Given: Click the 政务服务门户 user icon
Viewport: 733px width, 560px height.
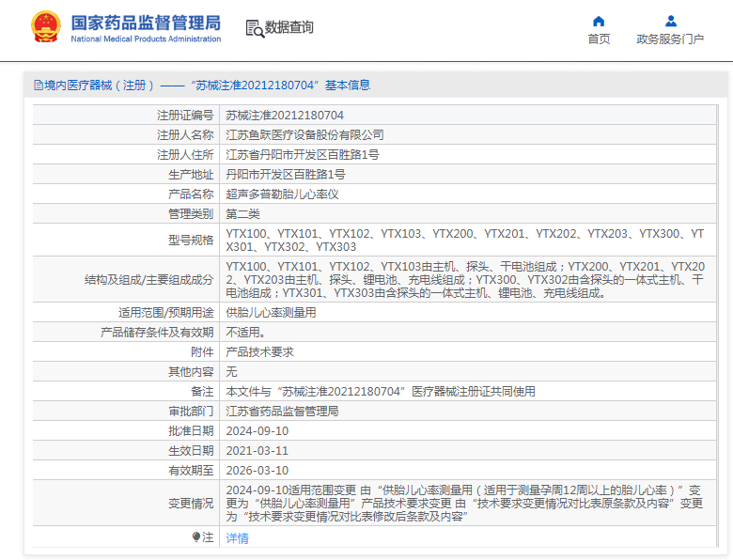Looking at the screenshot, I should point(671,21).
